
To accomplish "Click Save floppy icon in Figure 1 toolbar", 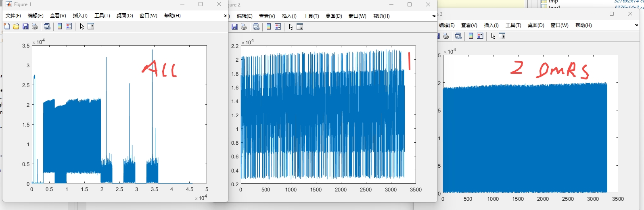I will 25,26.
